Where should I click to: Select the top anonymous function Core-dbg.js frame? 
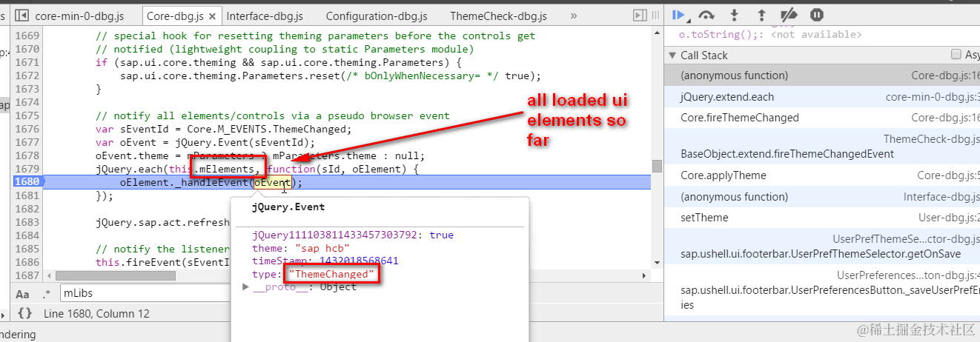click(822, 76)
